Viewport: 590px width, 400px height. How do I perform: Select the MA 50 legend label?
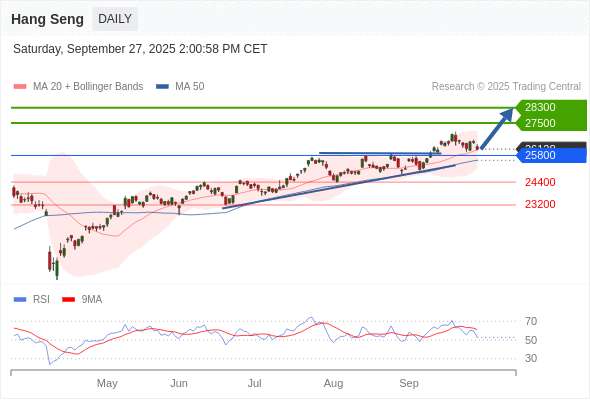pyautogui.click(x=190, y=87)
